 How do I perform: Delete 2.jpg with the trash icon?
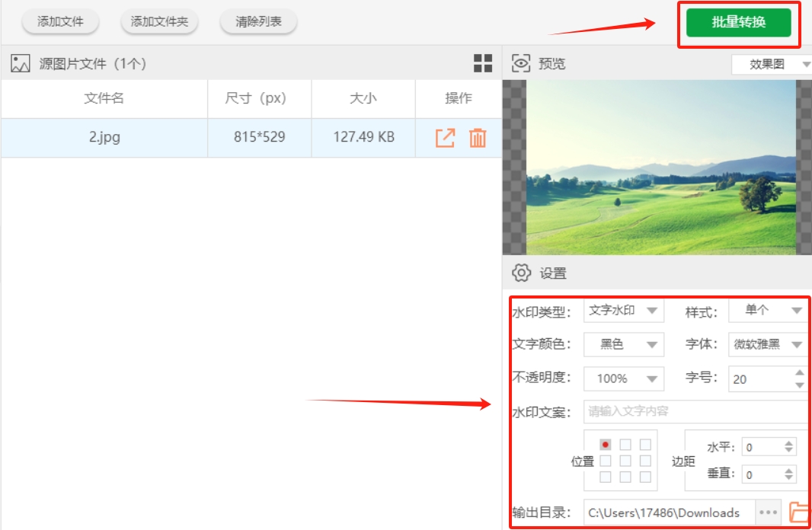(x=478, y=138)
